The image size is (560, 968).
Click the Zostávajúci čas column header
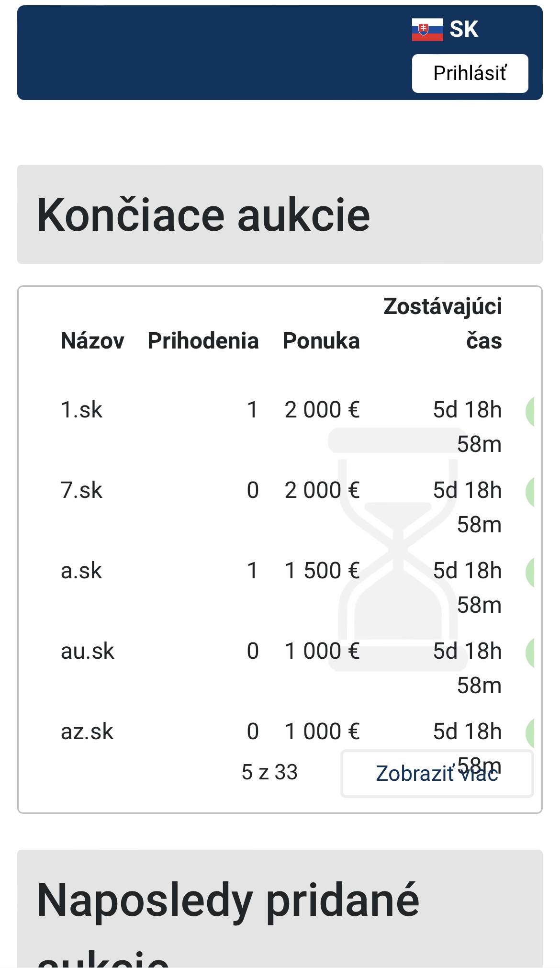[443, 324]
